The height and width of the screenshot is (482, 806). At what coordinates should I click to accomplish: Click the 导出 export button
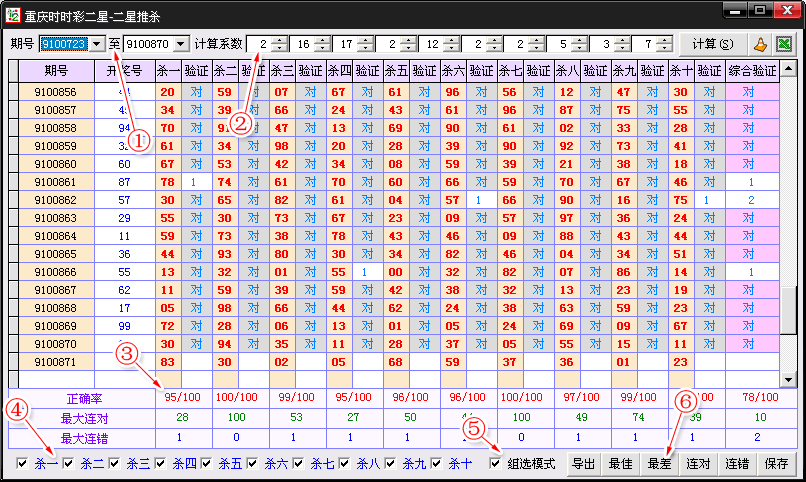583,464
